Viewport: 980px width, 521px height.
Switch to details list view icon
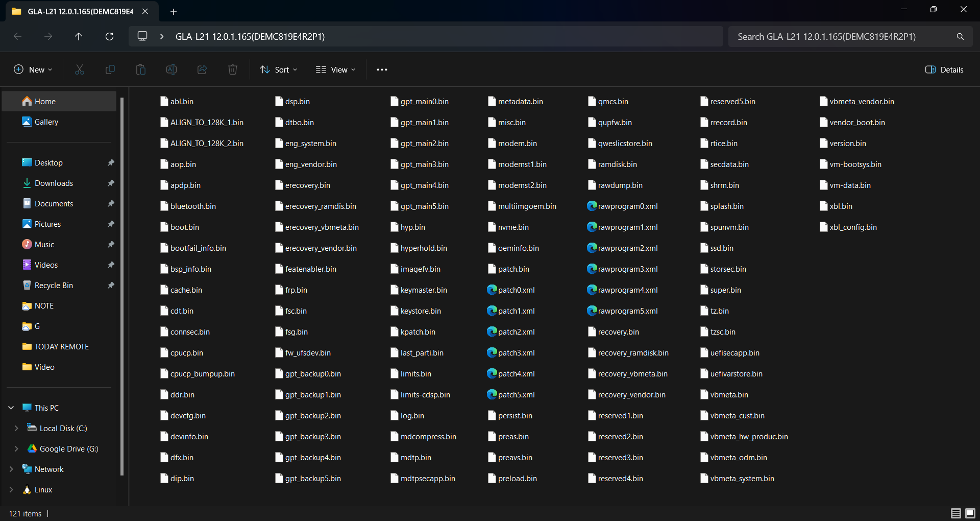tap(956, 513)
